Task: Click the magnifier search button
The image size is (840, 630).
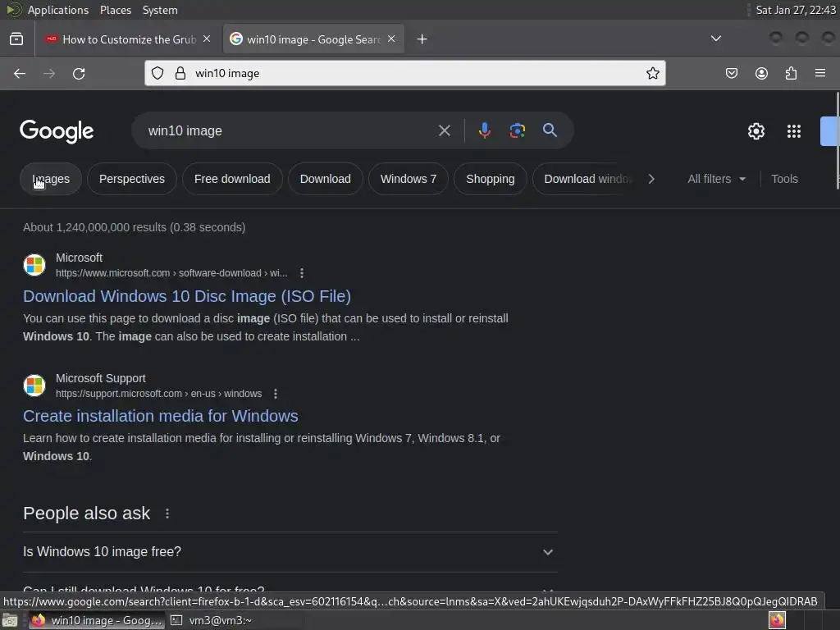Action: click(550, 130)
